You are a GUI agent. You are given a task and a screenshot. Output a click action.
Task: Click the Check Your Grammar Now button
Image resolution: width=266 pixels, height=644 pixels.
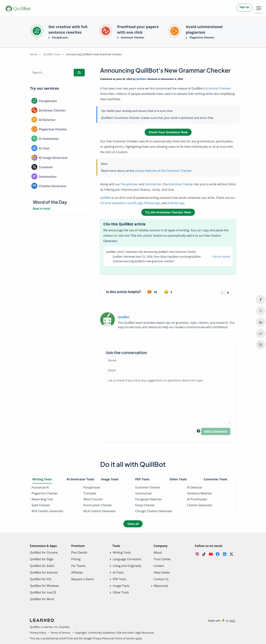168,132
